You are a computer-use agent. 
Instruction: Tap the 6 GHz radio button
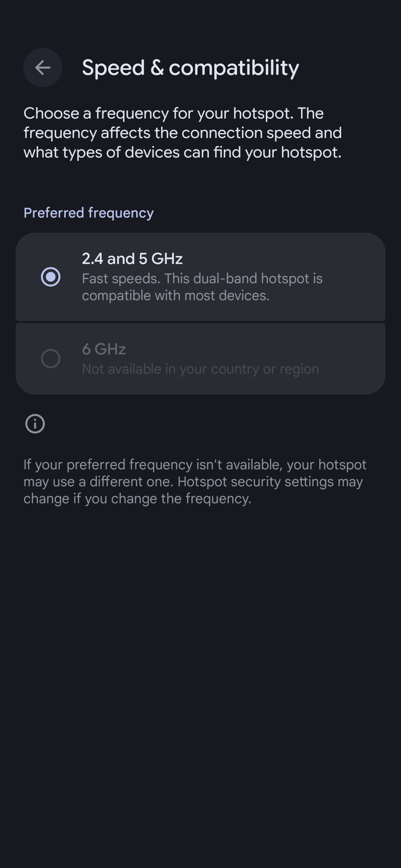click(52, 358)
